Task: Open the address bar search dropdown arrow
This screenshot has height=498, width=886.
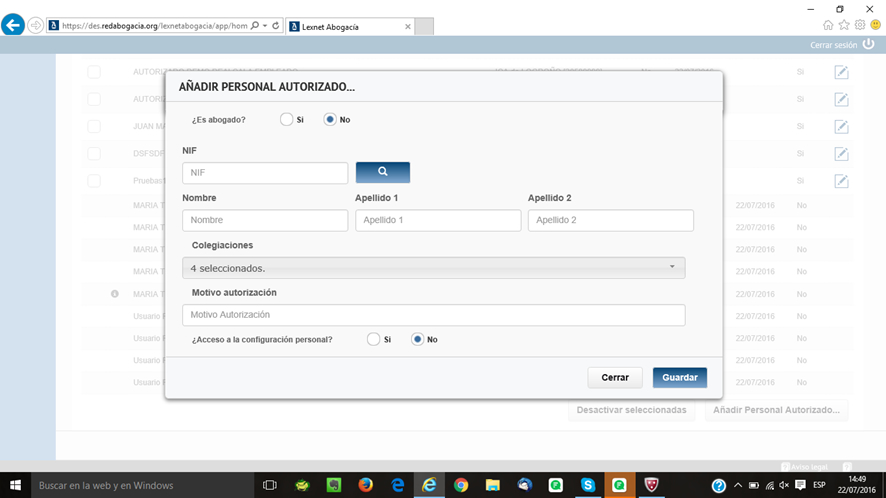Action: [x=265, y=26]
